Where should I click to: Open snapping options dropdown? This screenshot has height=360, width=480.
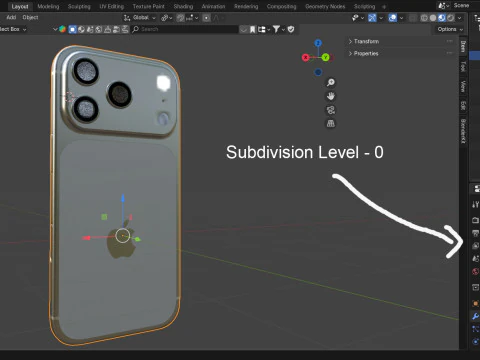[x=193, y=18]
